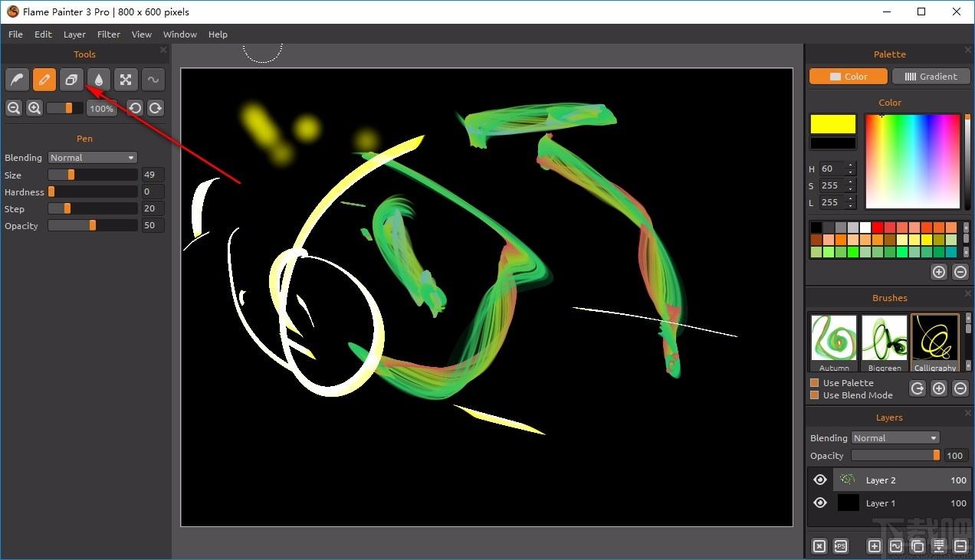Select the Flame brush feather tool
The width and height of the screenshot is (975, 560).
click(x=17, y=79)
